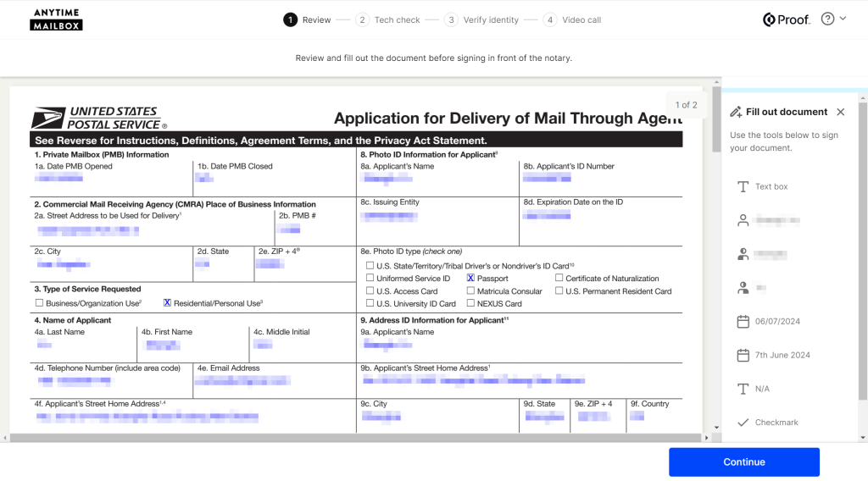The height and width of the screenshot is (481, 868).
Task: Click the See Reverse for Instructions banner
Action: click(x=356, y=141)
